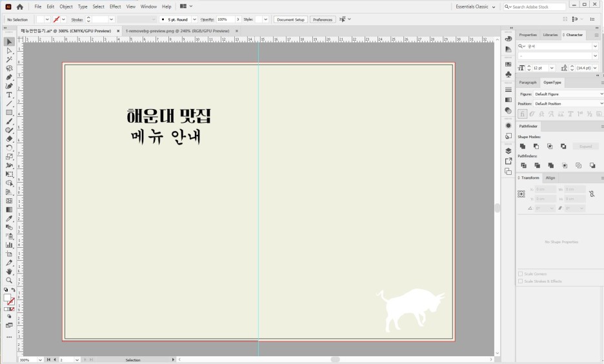Click the Document Setup button
Screen dimensions: 604x364
[x=290, y=19]
